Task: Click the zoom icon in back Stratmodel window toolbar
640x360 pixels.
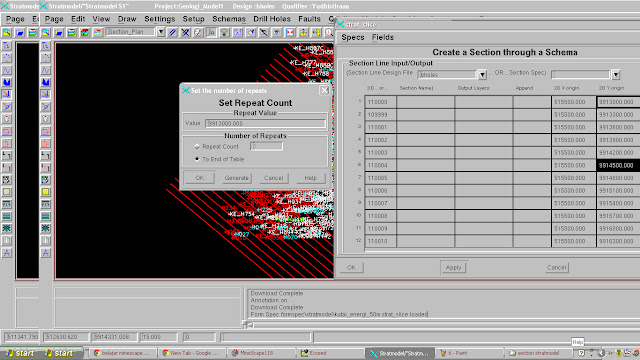Action: pyautogui.click(x=7, y=32)
